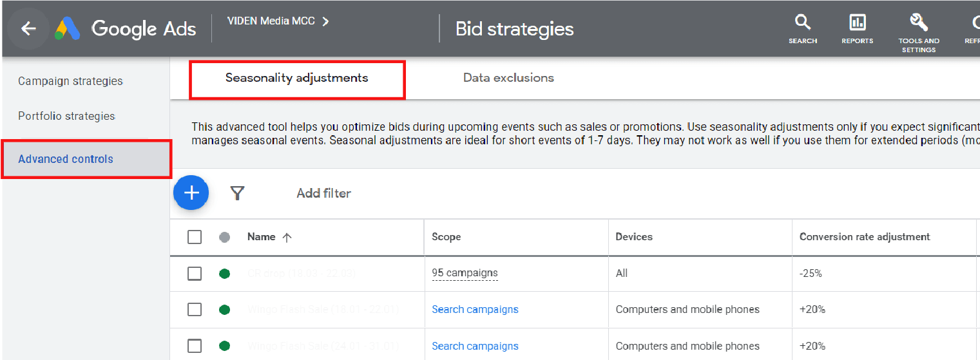
Task: Click the green status dot in first row
Action: (224, 274)
